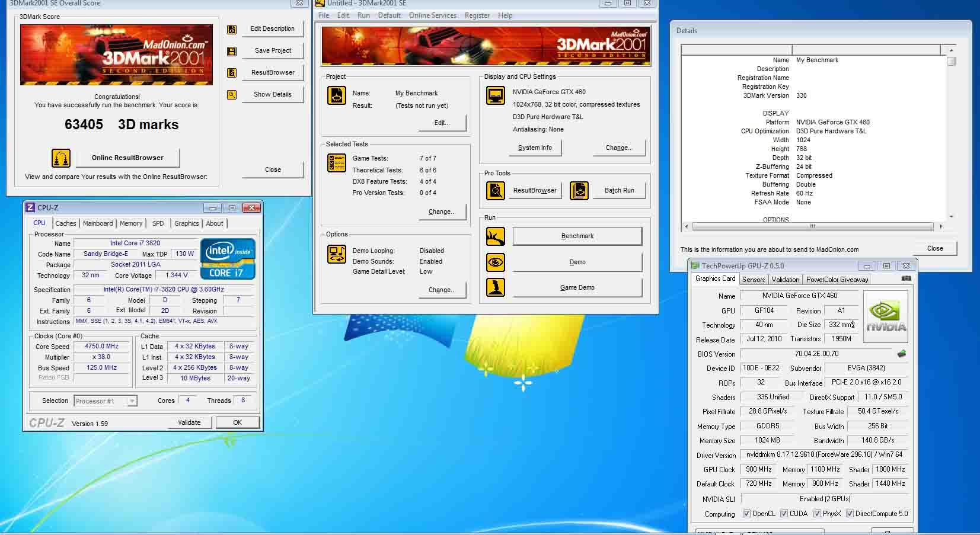This screenshot has width=980, height=535.
Task: Open the Online Services menu
Action: 433,15
